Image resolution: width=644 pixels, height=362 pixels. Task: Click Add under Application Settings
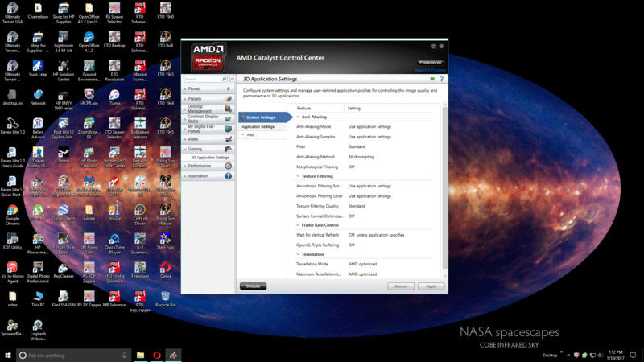[250, 134]
